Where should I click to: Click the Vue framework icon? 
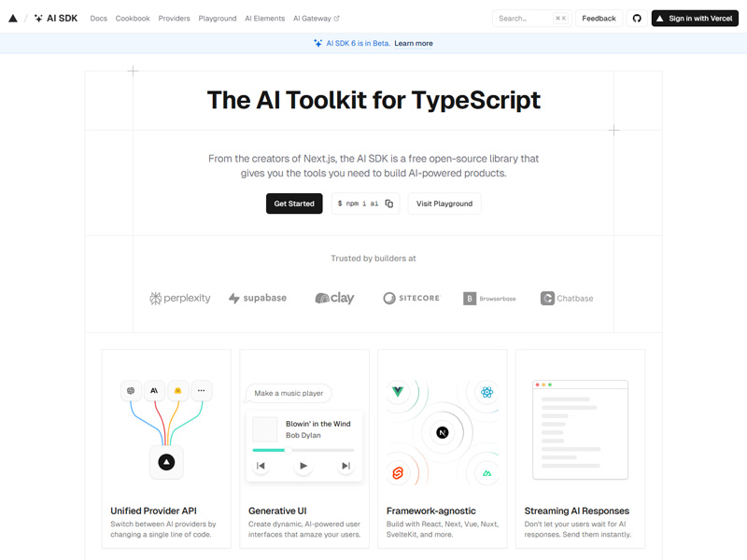[398, 391]
